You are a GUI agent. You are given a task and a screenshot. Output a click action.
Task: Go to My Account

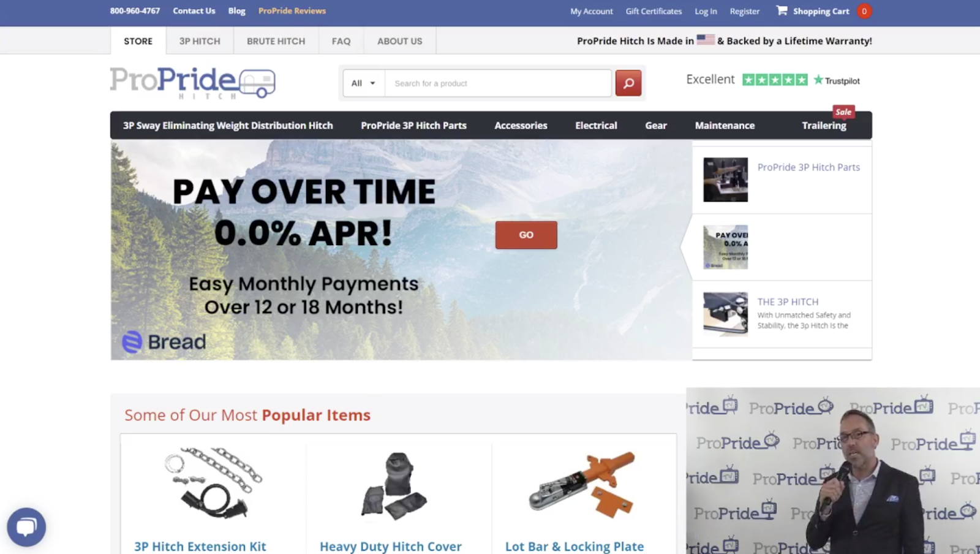point(591,11)
